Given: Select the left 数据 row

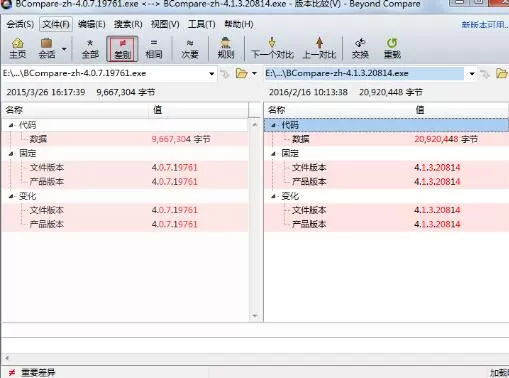Looking at the screenshot, I should pyautogui.click(x=125, y=139).
